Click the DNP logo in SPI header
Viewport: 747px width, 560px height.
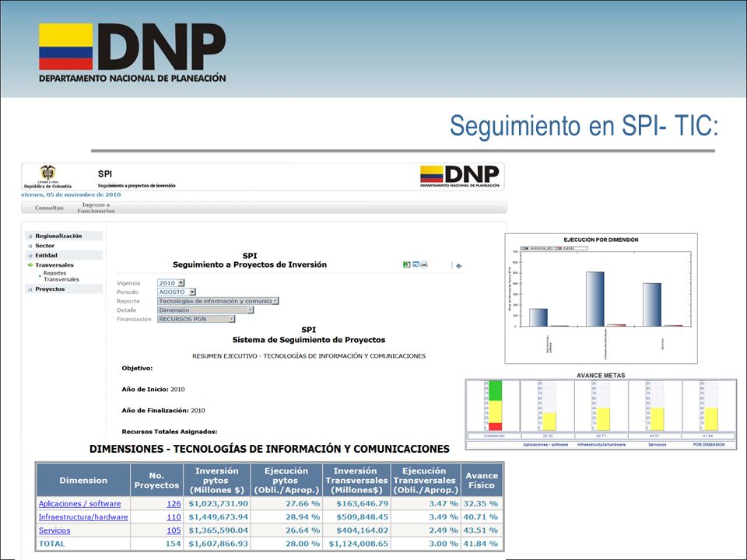tap(460, 177)
